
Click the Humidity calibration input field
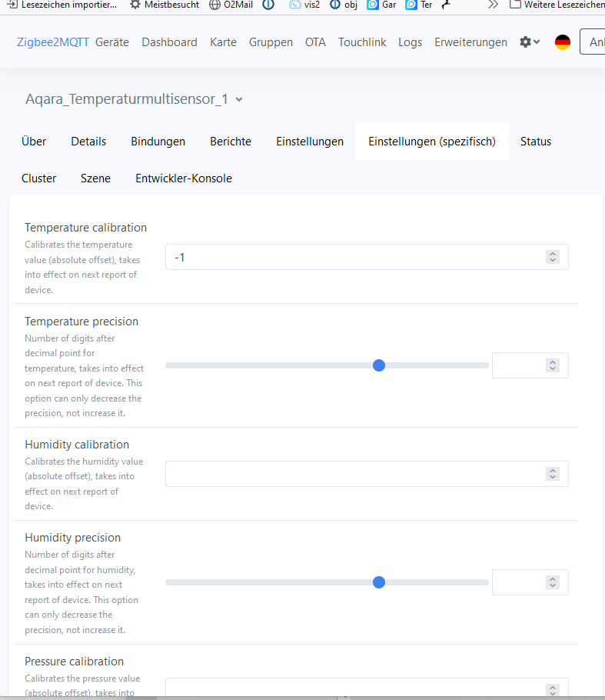[354, 474]
